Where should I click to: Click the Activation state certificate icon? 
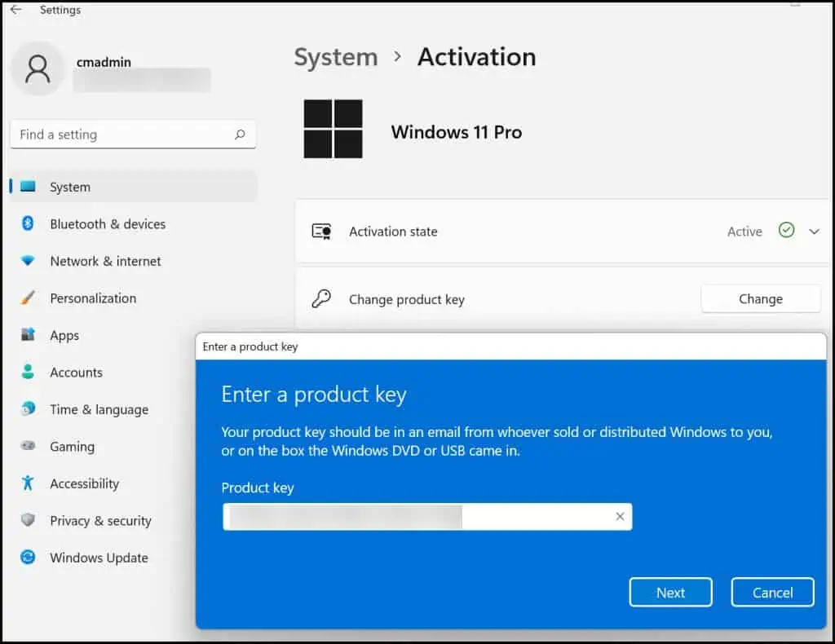[321, 232]
